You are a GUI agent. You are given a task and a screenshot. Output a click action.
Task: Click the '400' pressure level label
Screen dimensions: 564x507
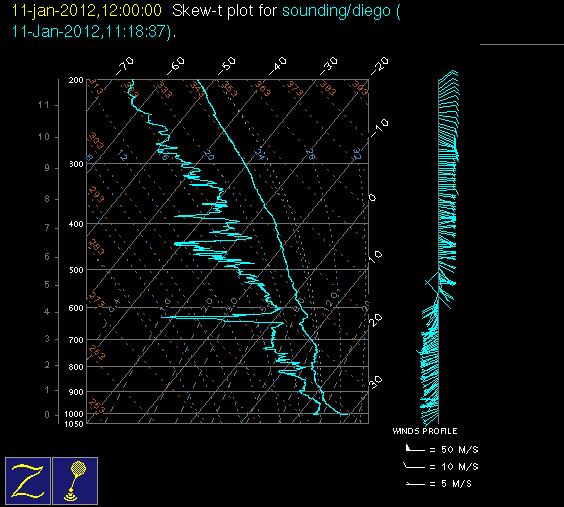(76, 224)
